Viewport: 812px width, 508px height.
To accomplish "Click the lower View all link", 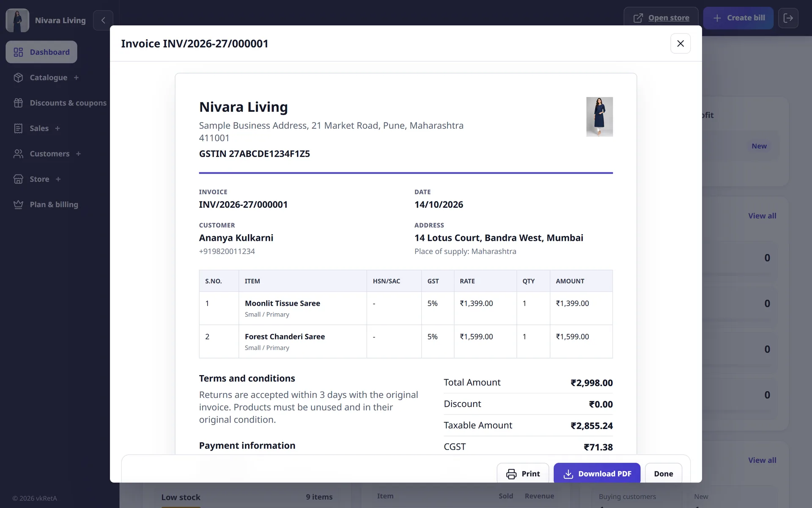I will [x=762, y=460].
